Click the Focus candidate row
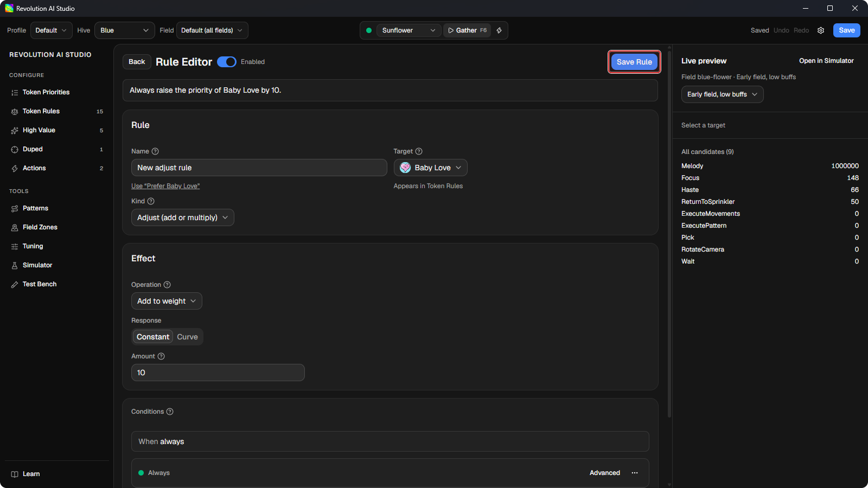 pos(770,178)
